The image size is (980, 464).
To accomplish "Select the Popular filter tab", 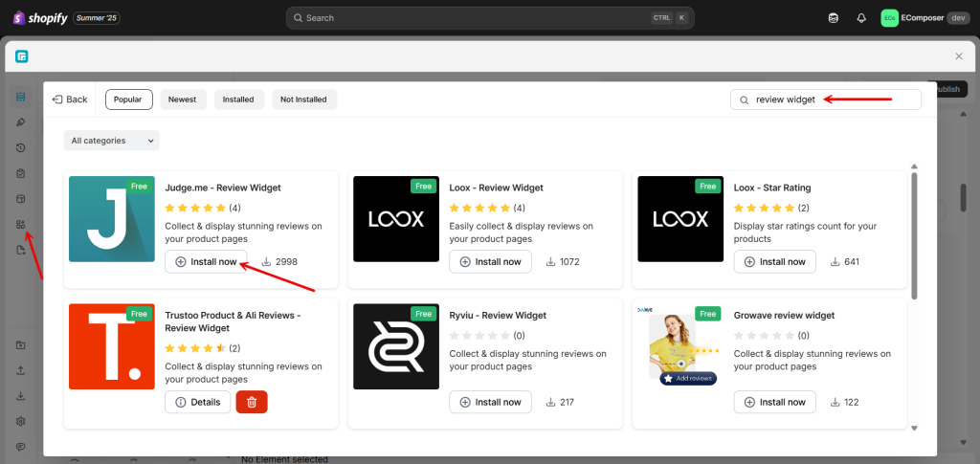I will click(x=129, y=99).
